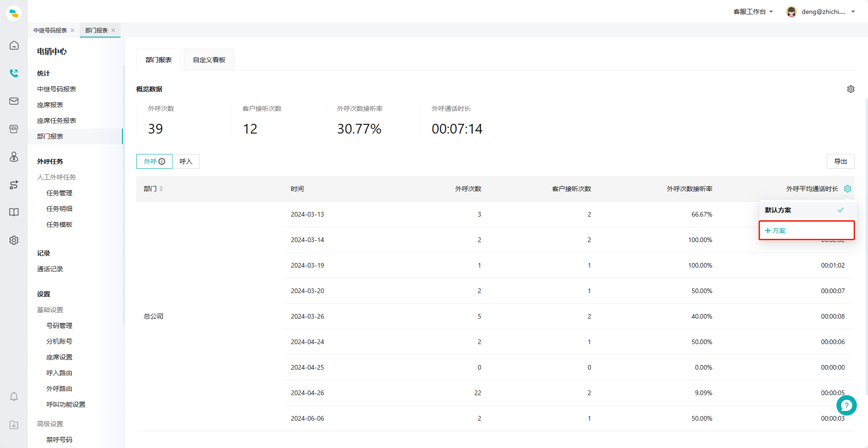The width and height of the screenshot is (868, 448).
Task: Click the info icon beside 外呼
Action: click(x=162, y=161)
